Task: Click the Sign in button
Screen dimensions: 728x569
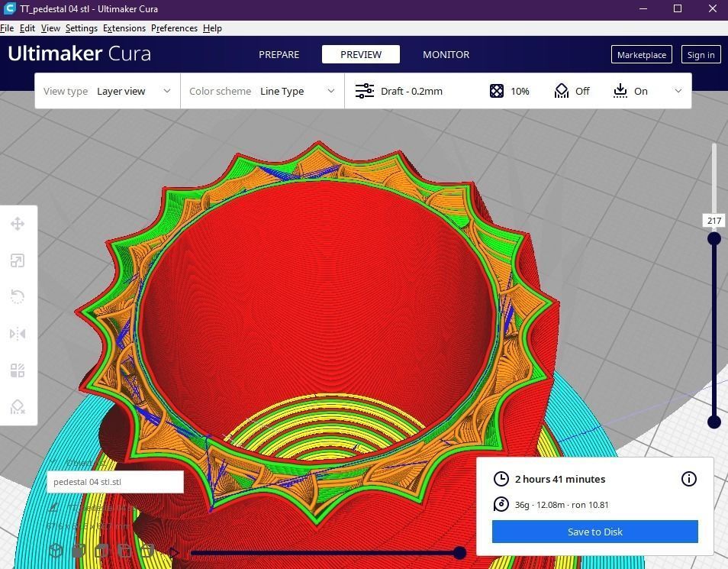Action: point(701,55)
